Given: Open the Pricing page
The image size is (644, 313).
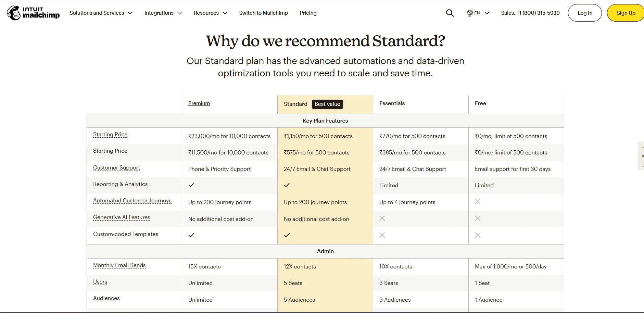Looking at the screenshot, I should tap(308, 13).
